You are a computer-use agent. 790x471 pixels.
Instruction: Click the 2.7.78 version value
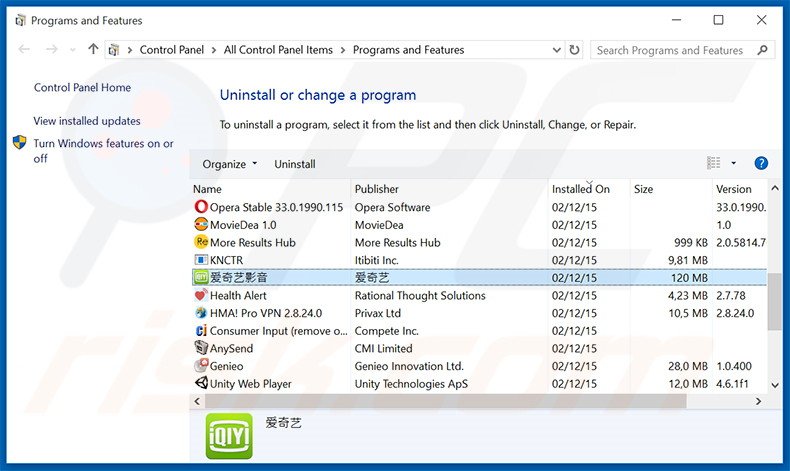pos(731,295)
